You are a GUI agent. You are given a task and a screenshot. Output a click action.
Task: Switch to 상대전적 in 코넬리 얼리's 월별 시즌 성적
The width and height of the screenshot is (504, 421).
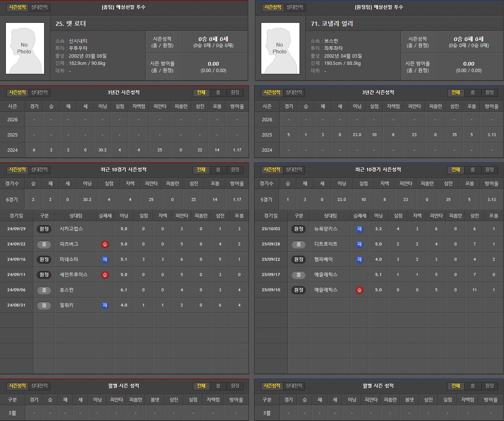[x=295, y=386]
